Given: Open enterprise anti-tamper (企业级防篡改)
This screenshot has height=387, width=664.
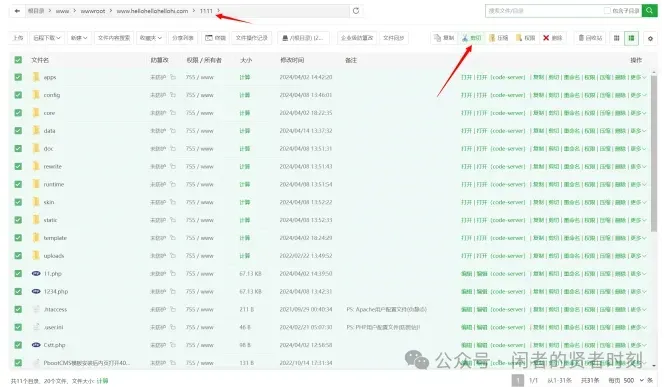Looking at the screenshot, I should coord(357,38).
